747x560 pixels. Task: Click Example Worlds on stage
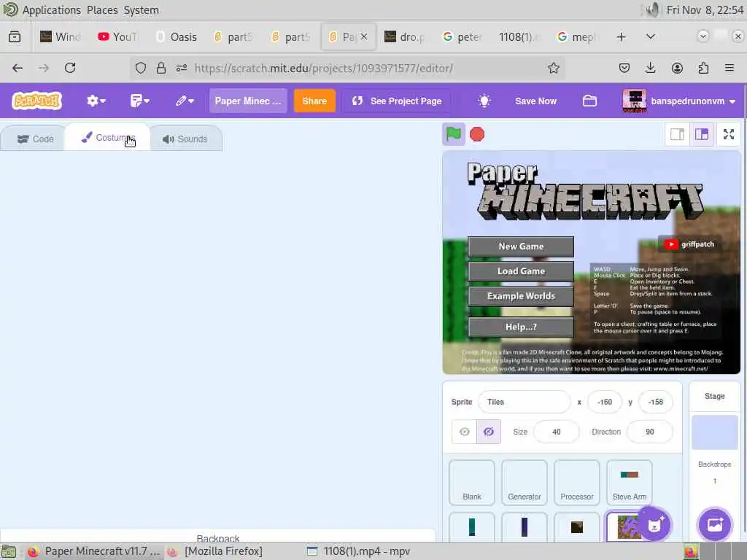pos(521,296)
